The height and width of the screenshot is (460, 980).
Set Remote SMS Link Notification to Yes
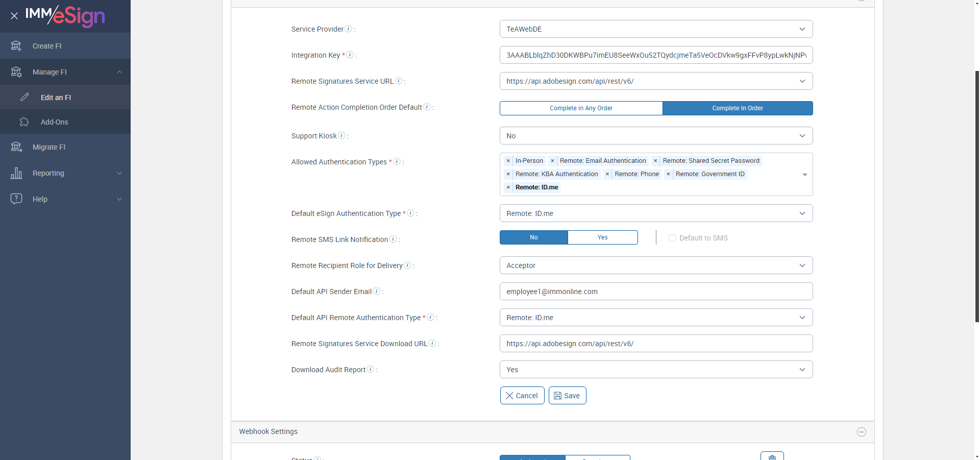pyautogui.click(x=602, y=237)
